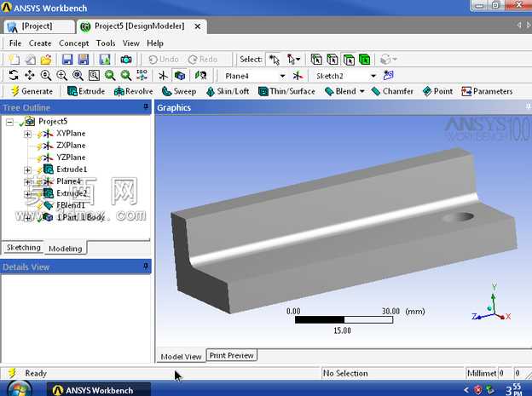Click the Skin/Loft button

(x=228, y=91)
